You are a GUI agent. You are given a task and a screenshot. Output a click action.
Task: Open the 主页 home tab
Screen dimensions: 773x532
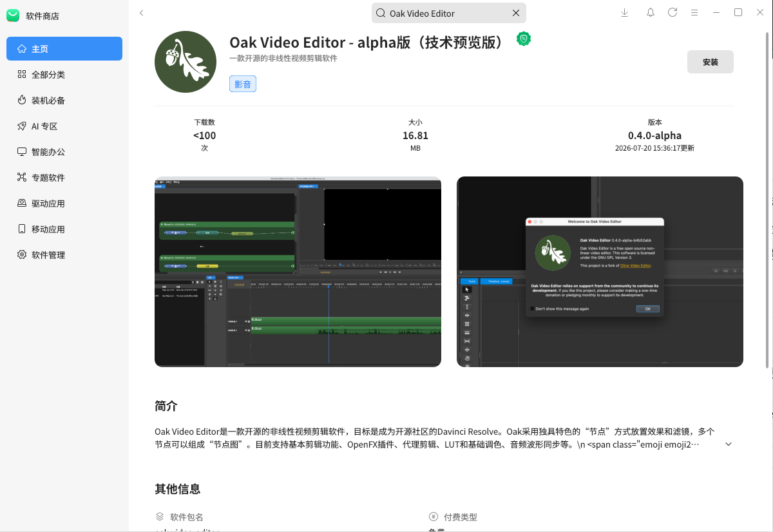(64, 49)
